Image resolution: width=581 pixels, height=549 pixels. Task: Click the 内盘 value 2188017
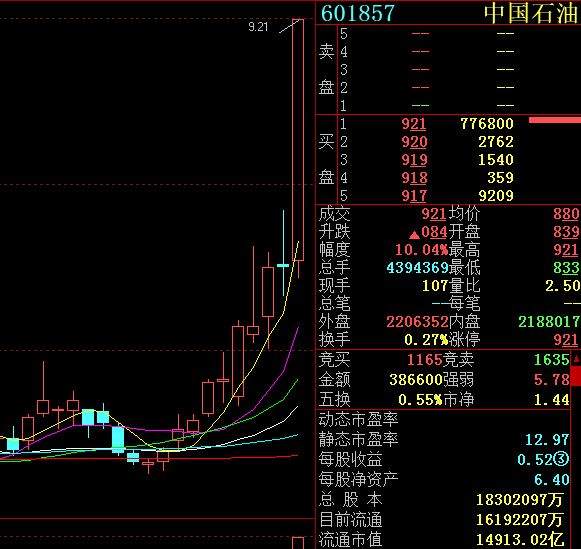[549, 322]
